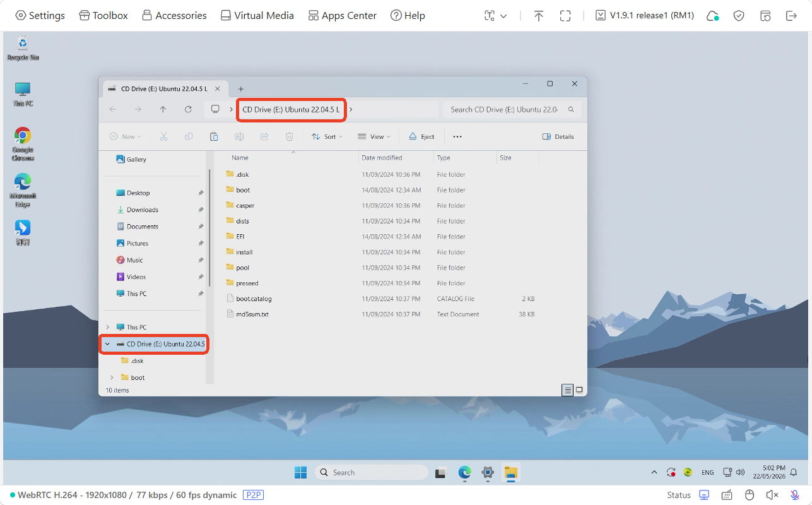
Task: Click the V1.9.1 release1 (RM1) version button
Action: click(x=645, y=16)
